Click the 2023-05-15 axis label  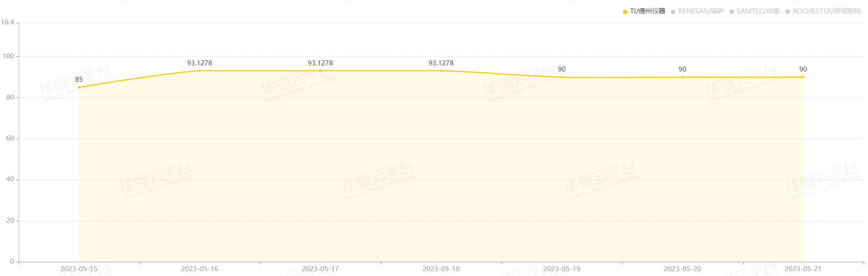point(79,269)
